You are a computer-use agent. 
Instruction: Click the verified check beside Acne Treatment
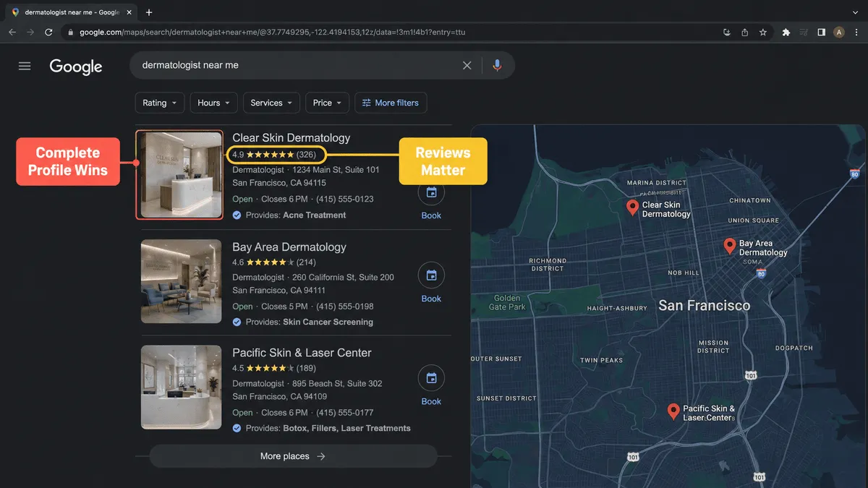pos(237,215)
